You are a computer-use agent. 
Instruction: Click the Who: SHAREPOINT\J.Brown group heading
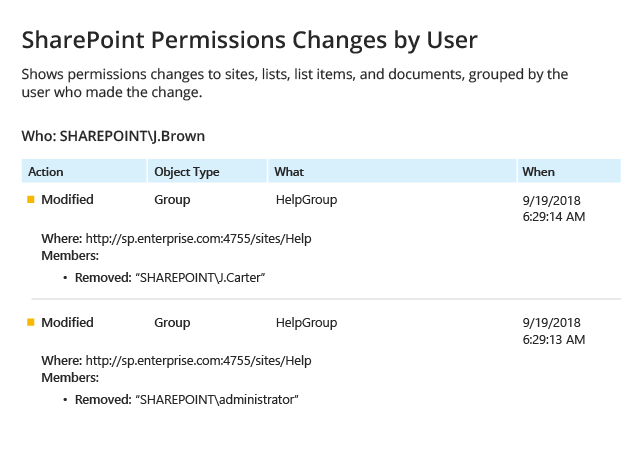[113, 136]
